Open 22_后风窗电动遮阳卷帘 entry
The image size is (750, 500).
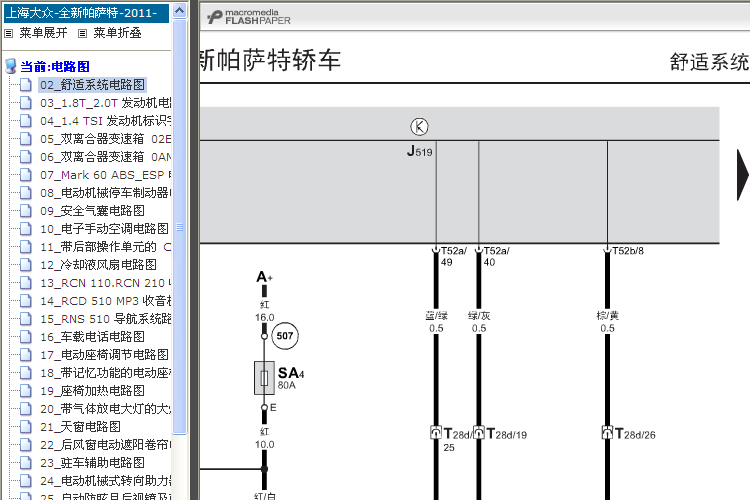(105, 444)
